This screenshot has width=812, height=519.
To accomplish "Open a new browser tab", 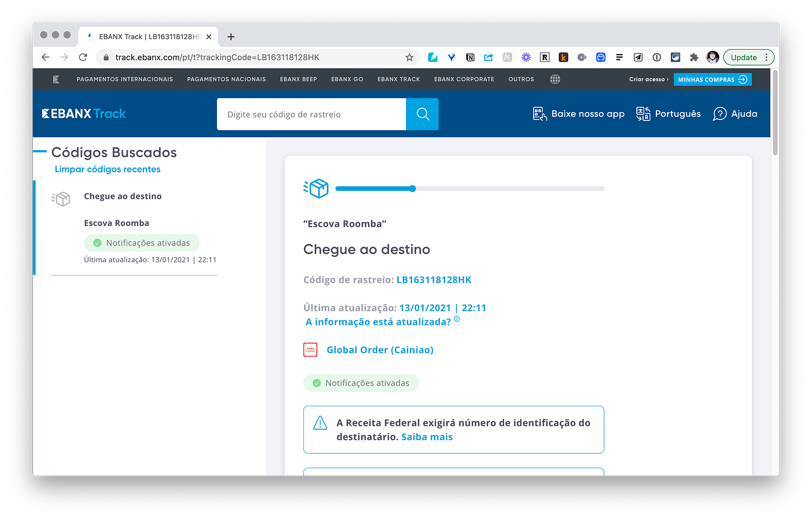I will click(x=231, y=37).
